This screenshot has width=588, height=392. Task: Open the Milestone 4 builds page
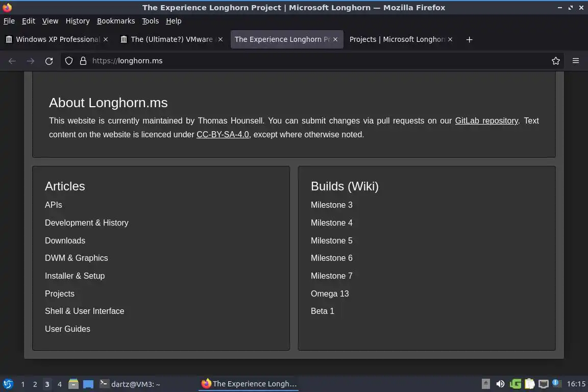pos(332,223)
